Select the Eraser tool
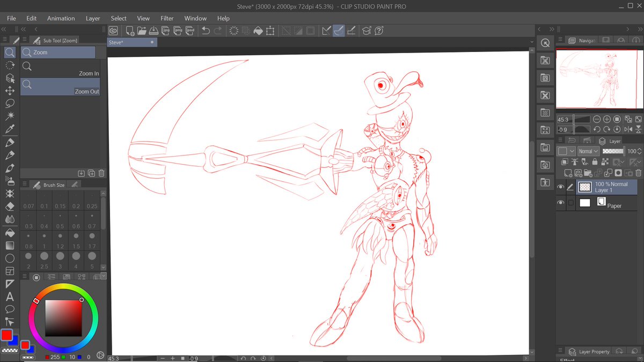Image resolution: width=644 pixels, height=362 pixels. point(10,206)
